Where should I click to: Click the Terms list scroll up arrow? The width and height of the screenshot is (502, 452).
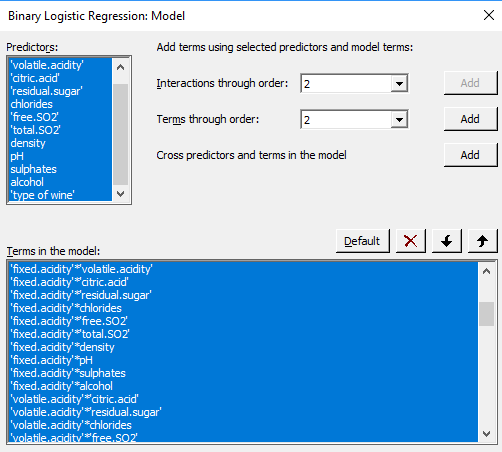[x=486, y=271]
